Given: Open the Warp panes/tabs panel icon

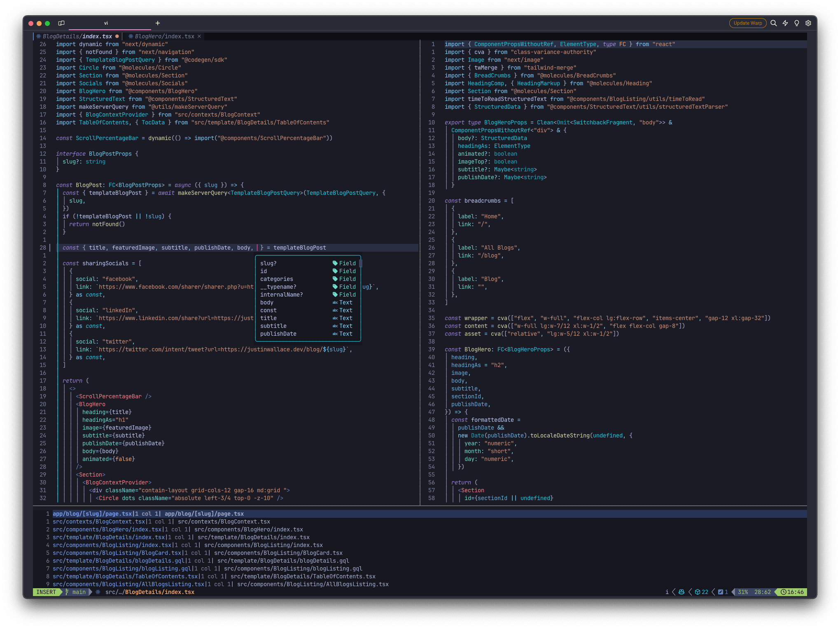Looking at the screenshot, I should click(x=61, y=23).
